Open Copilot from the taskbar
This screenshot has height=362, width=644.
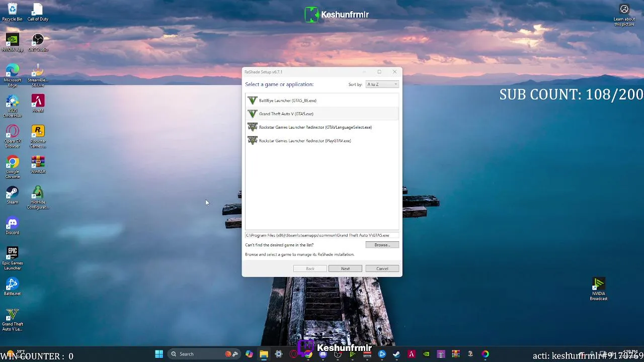point(249,354)
